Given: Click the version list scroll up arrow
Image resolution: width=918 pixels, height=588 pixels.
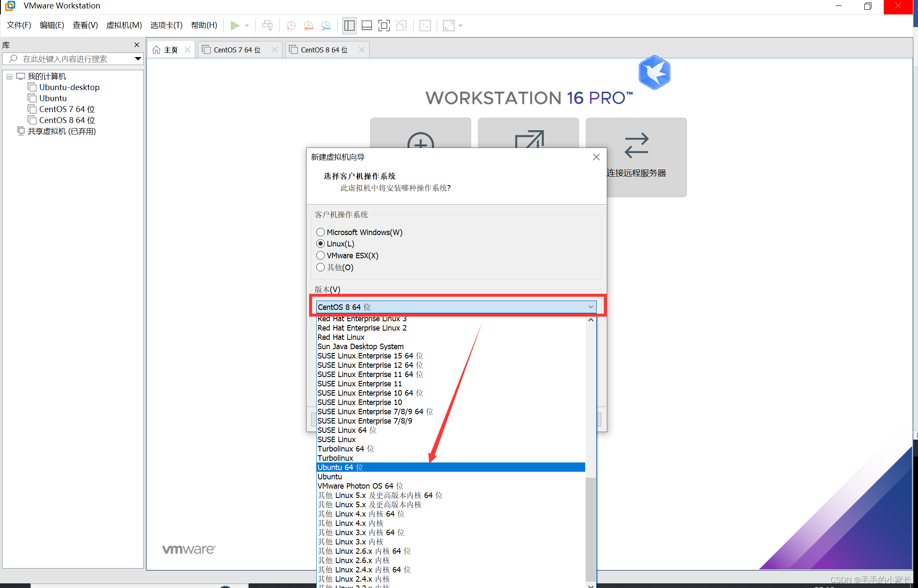Looking at the screenshot, I should coord(591,320).
